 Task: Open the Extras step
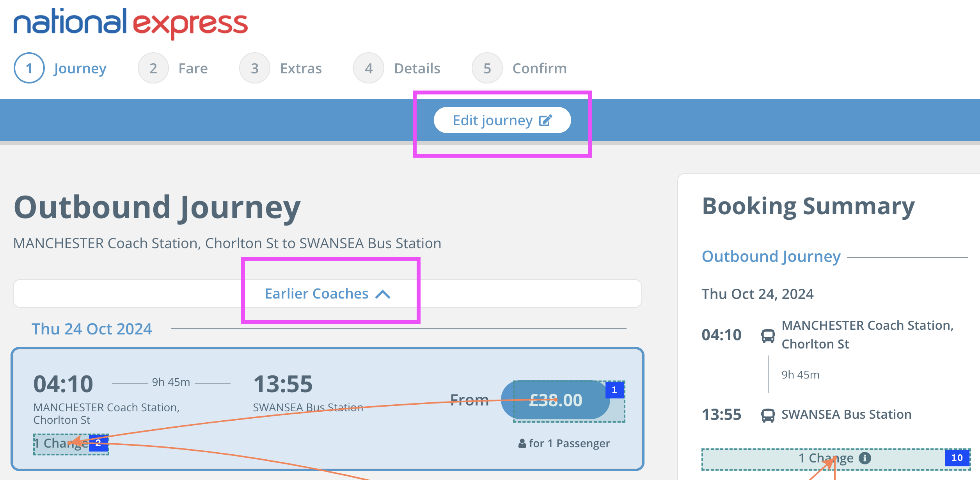click(x=301, y=68)
